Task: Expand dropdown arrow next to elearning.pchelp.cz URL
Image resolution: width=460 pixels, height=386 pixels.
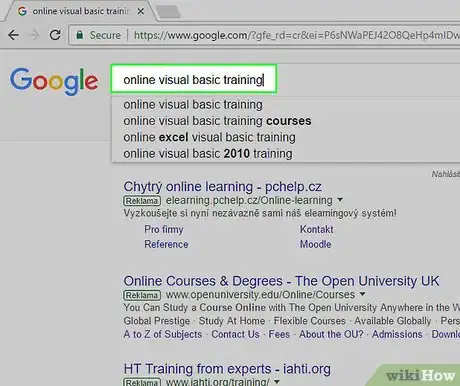Action: (340, 200)
